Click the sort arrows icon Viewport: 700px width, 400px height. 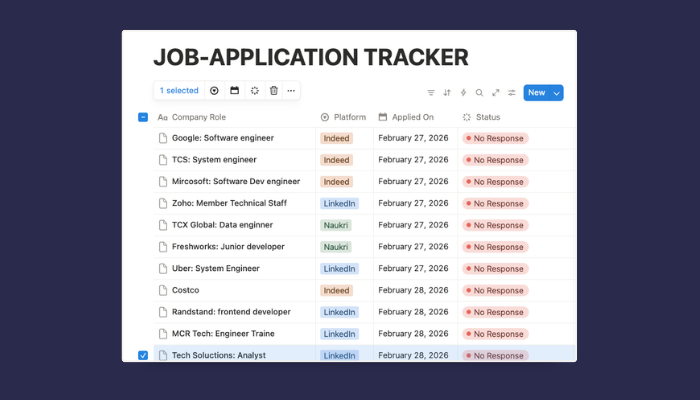[447, 93]
